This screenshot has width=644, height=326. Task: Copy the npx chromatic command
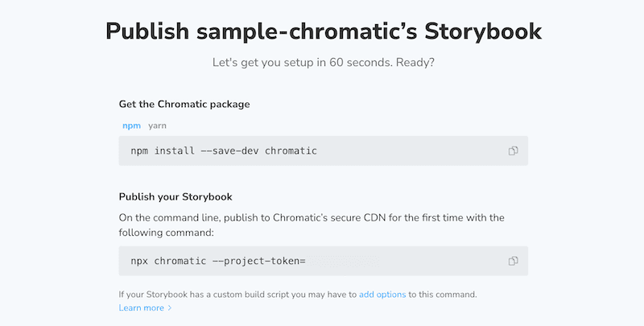(513, 261)
